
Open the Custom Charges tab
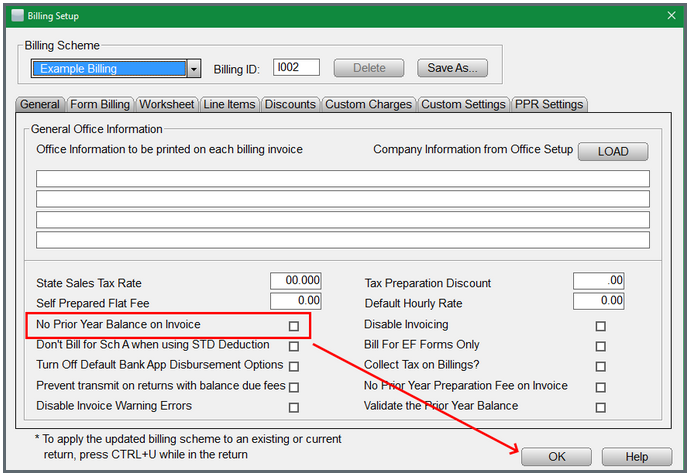pyautogui.click(x=368, y=104)
